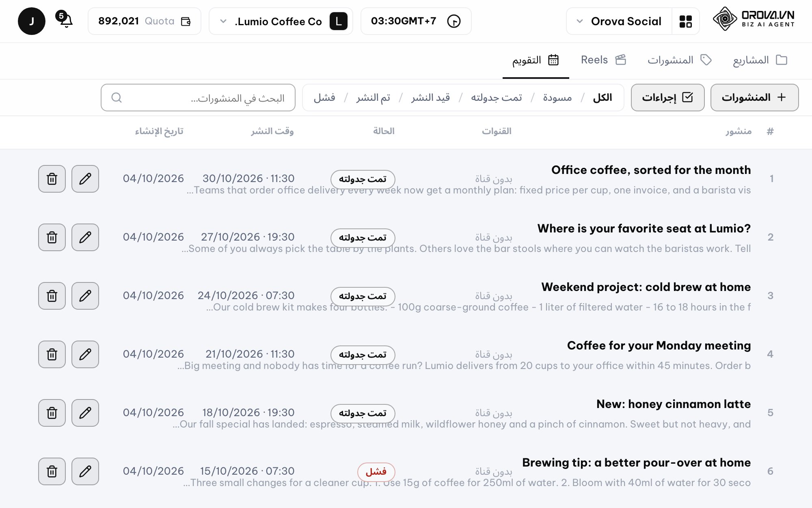Open the المشاريع tab

[x=760, y=60]
